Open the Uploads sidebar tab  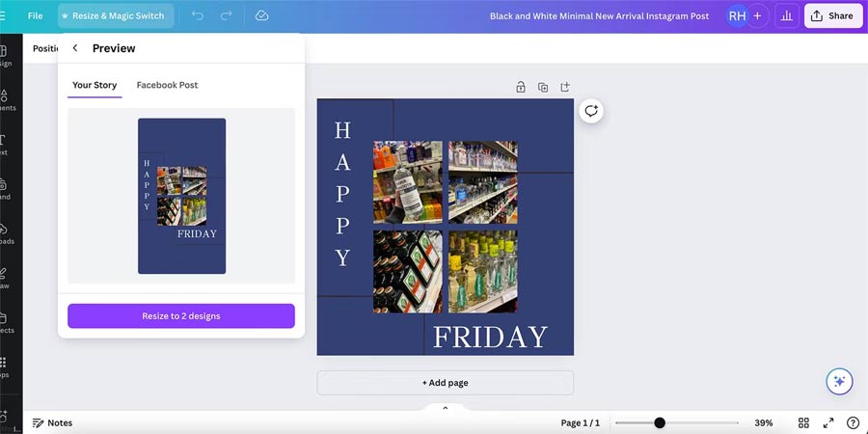coord(6,233)
